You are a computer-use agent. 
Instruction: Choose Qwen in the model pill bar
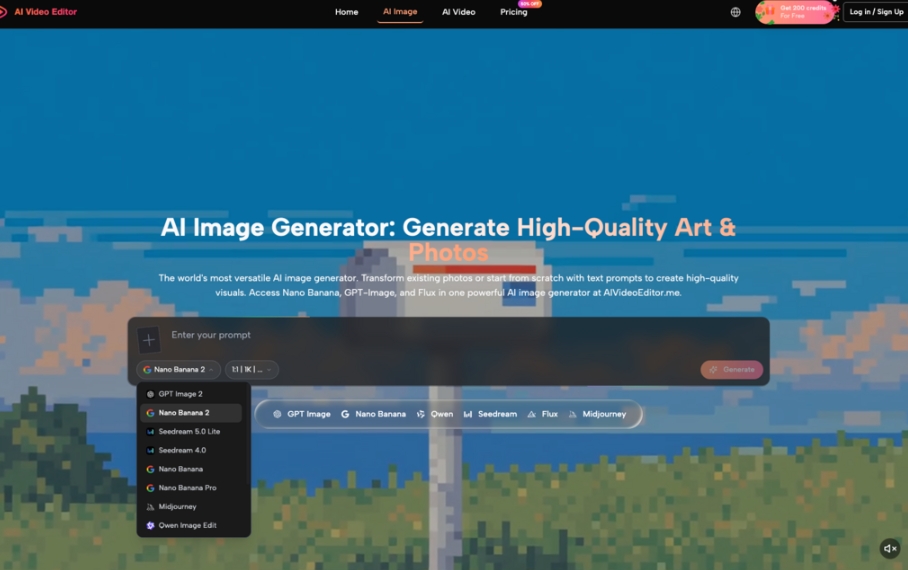click(x=435, y=414)
